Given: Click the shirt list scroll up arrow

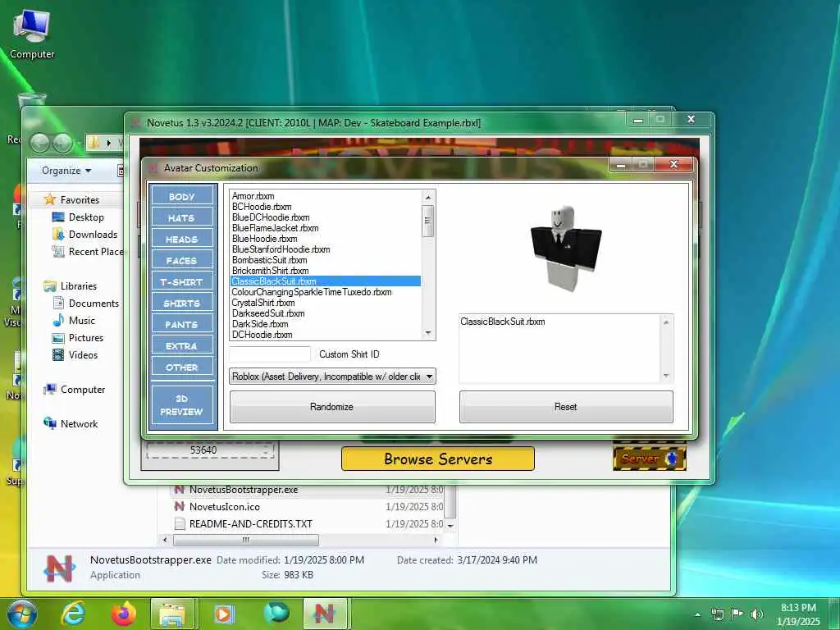Looking at the screenshot, I should pyautogui.click(x=428, y=197).
